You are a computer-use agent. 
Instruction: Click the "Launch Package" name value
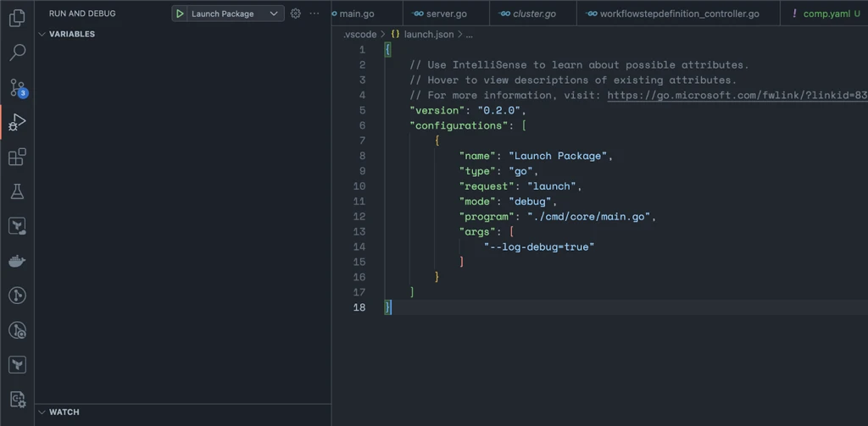pyautogui.click(x=558, y=156)
